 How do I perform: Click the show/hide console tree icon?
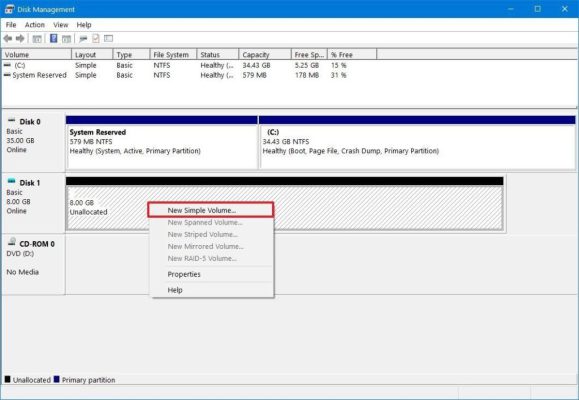pyautogui.click(x=37, y=38)
